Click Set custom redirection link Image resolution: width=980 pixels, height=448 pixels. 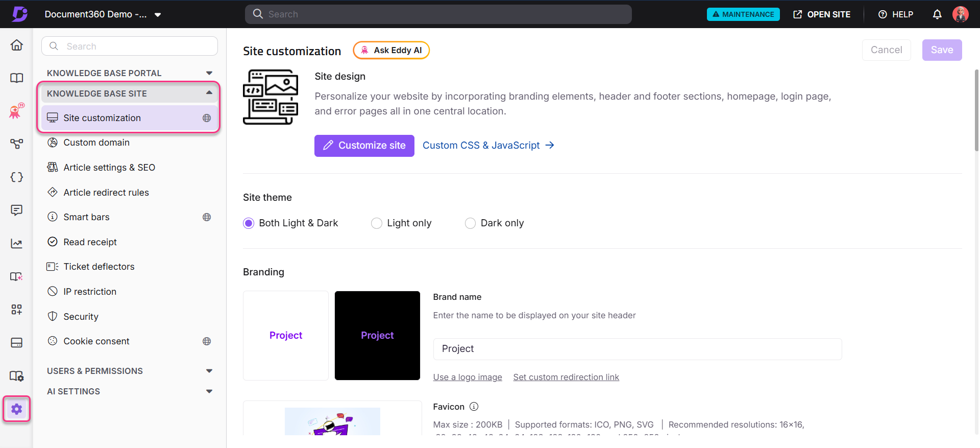pyautogui.click(x=566, y=377)
